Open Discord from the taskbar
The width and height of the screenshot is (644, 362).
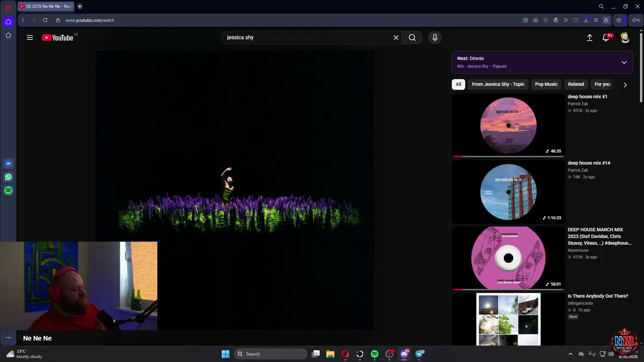(404, 354)
